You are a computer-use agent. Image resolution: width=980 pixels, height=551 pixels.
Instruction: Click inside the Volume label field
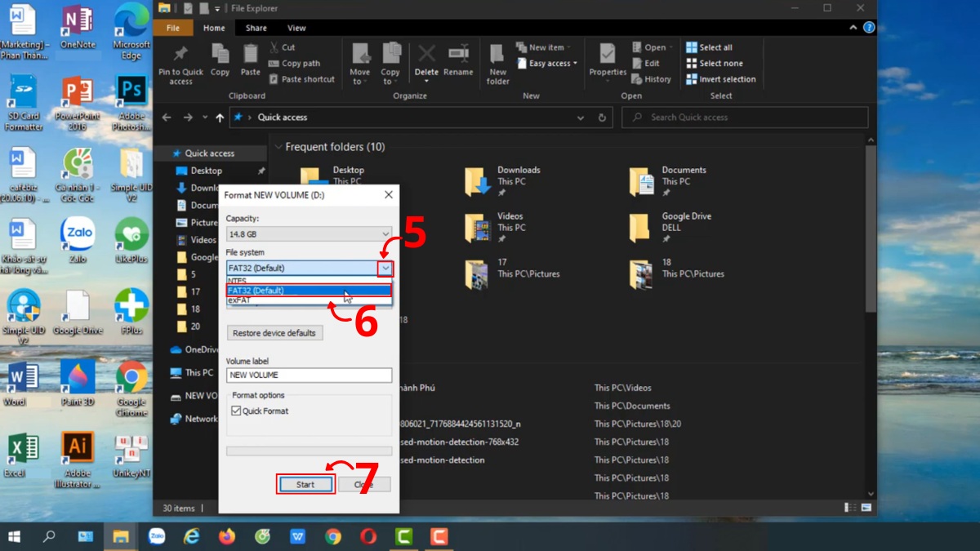(309, 375)
